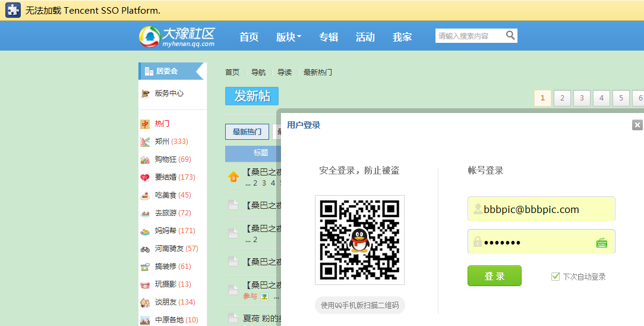Click the 中原各地 landscape icon
Viewport: 644px width, 326px height.
click(x=145, y=320)
